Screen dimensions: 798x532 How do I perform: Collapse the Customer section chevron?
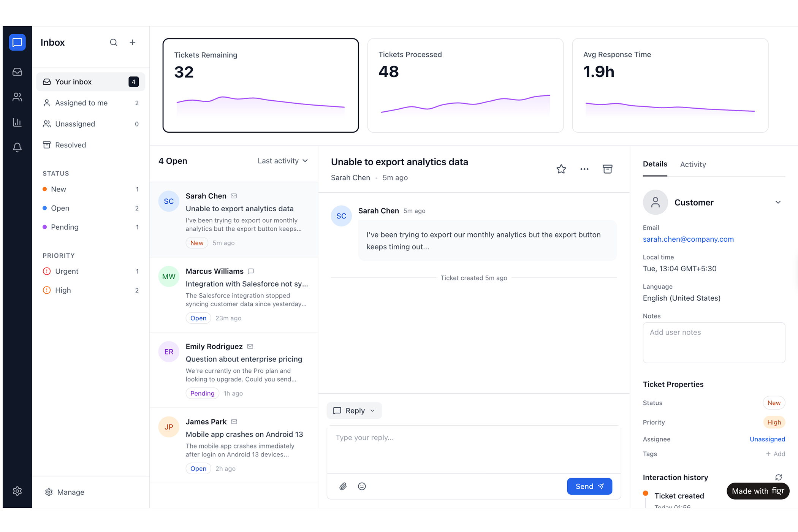(778, 202)
